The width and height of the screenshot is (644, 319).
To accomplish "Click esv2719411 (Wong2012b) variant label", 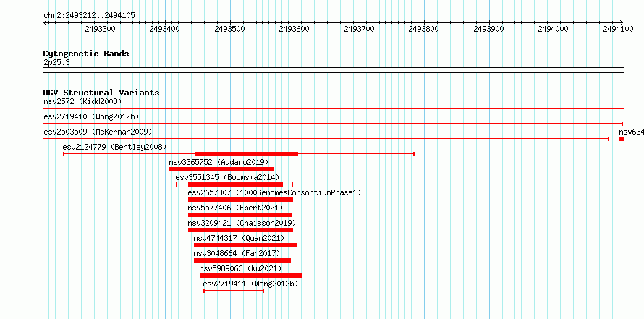I will [250, 284].
